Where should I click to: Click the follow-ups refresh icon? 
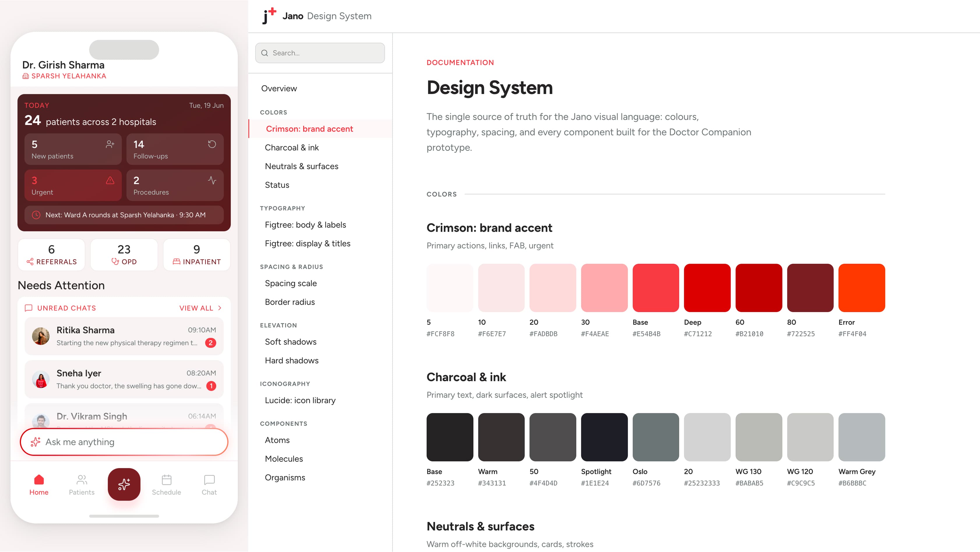coord(212,144)
